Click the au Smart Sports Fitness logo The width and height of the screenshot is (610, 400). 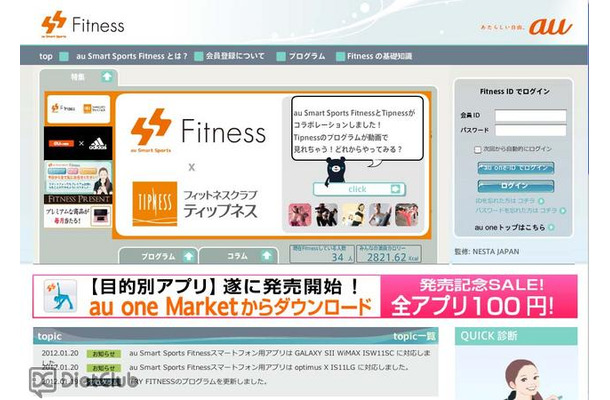pos(83,24)
